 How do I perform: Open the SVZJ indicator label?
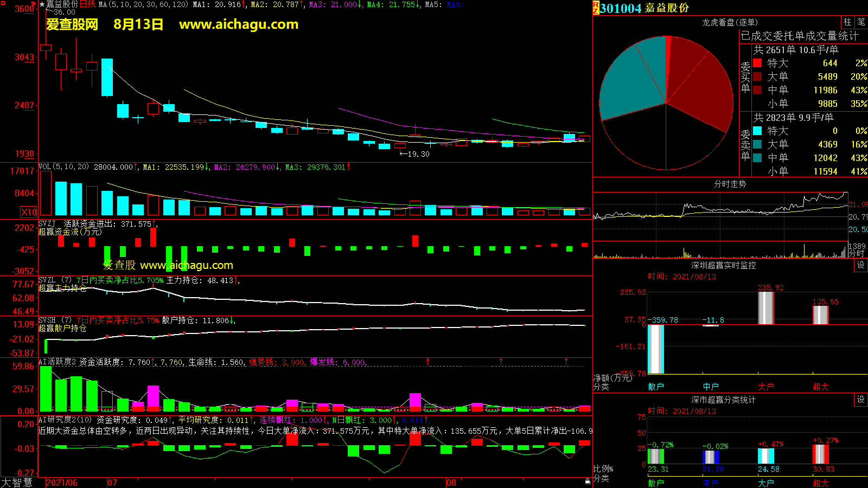point(47,223)
